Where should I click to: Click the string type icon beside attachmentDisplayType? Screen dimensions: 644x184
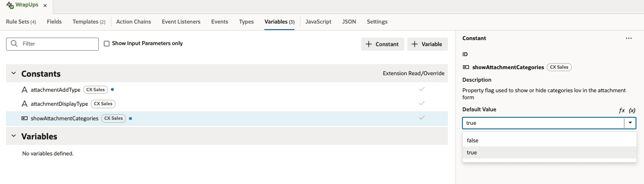click(25, 104)
